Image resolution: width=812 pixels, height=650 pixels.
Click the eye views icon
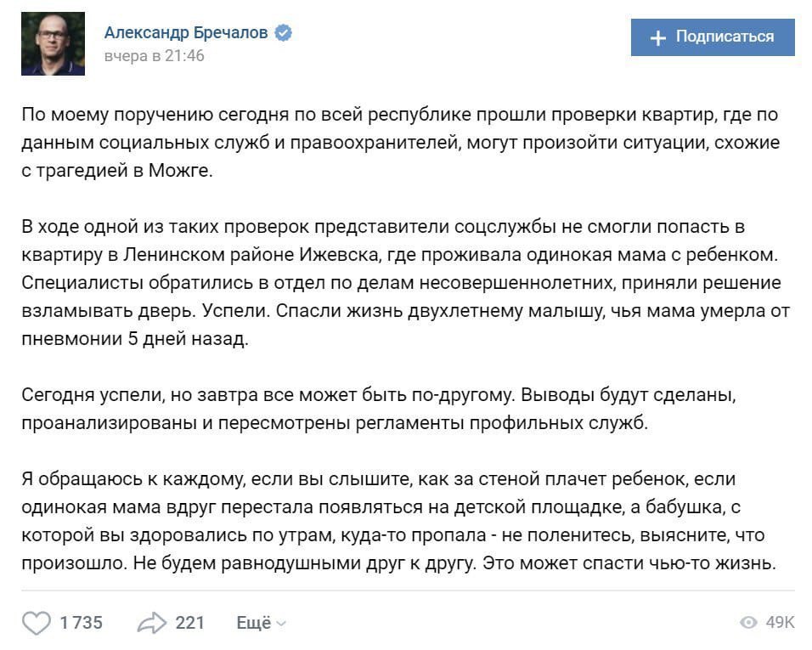pos(748,622)
